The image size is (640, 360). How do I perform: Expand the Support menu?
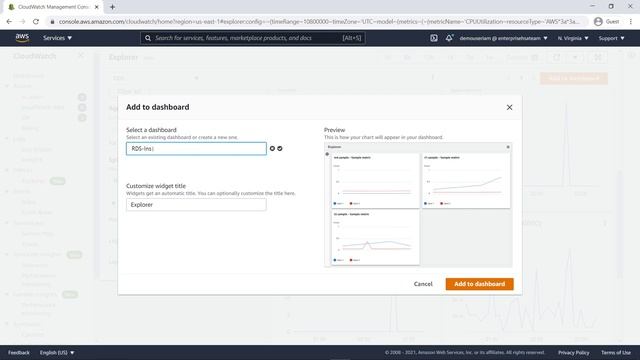[611, 38]
